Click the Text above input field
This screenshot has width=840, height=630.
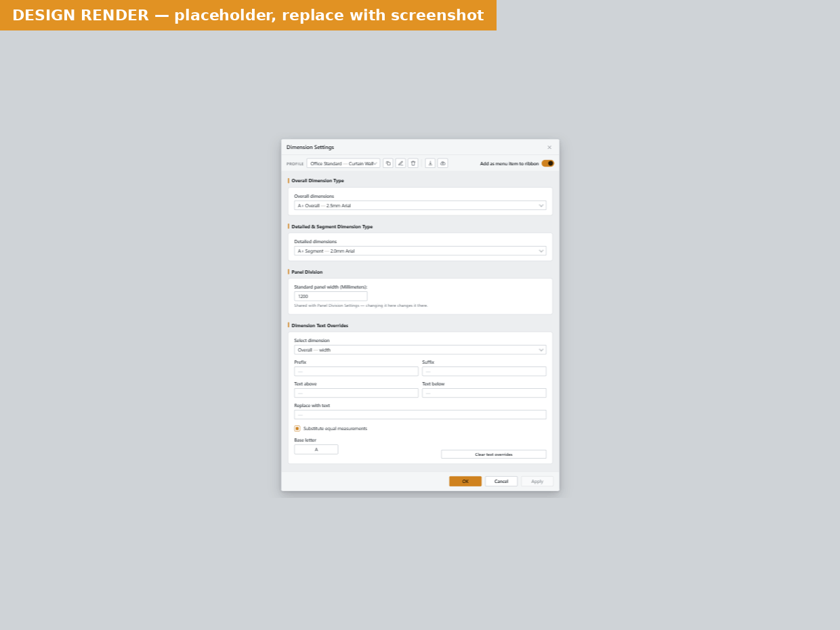(356, 393)
